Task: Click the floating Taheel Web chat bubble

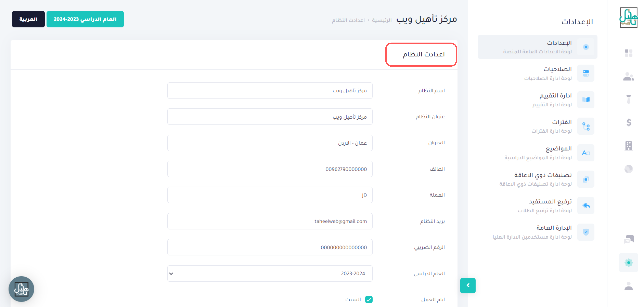Action: click(21, 289)
